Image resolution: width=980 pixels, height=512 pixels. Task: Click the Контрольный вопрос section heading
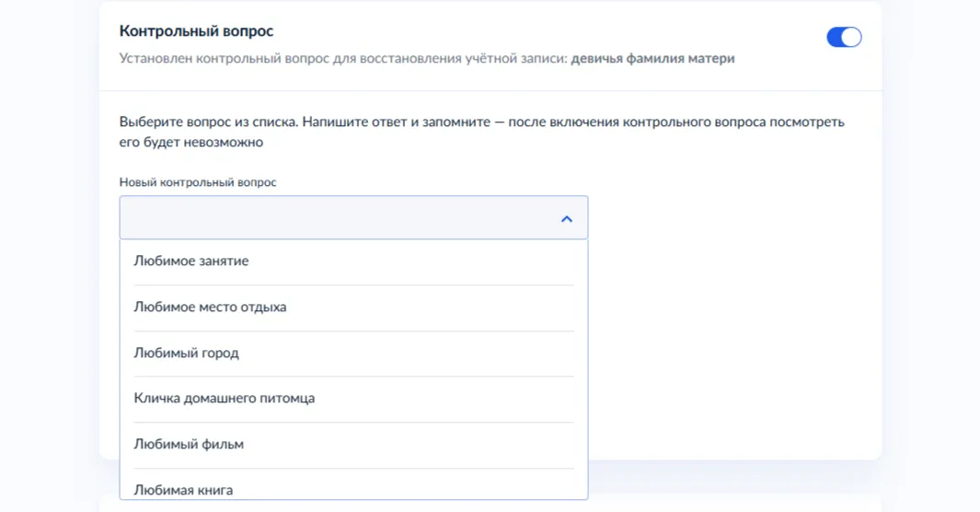pos(196,31)
